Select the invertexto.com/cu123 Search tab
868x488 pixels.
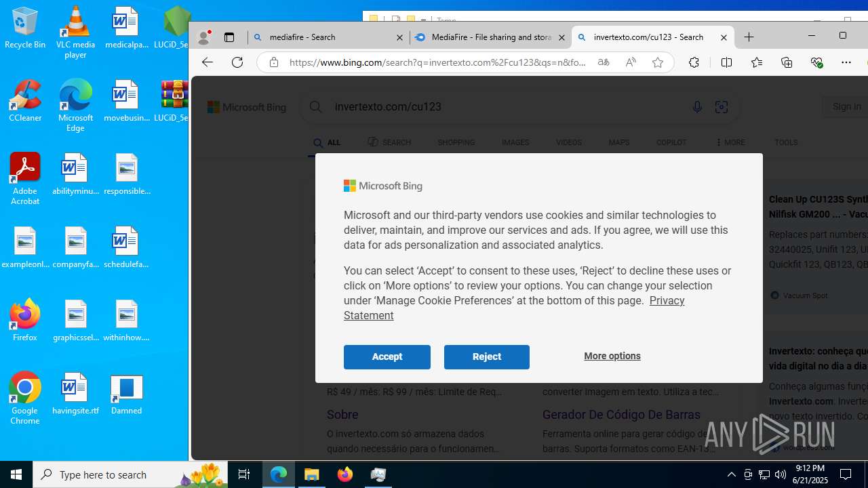[x=654, y=37]
